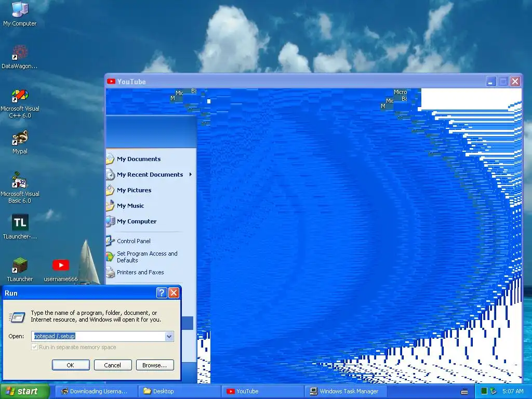This screenshot has height=399, width=532.
Task: Click the Run dialog program icon
Action: point(17,317)
